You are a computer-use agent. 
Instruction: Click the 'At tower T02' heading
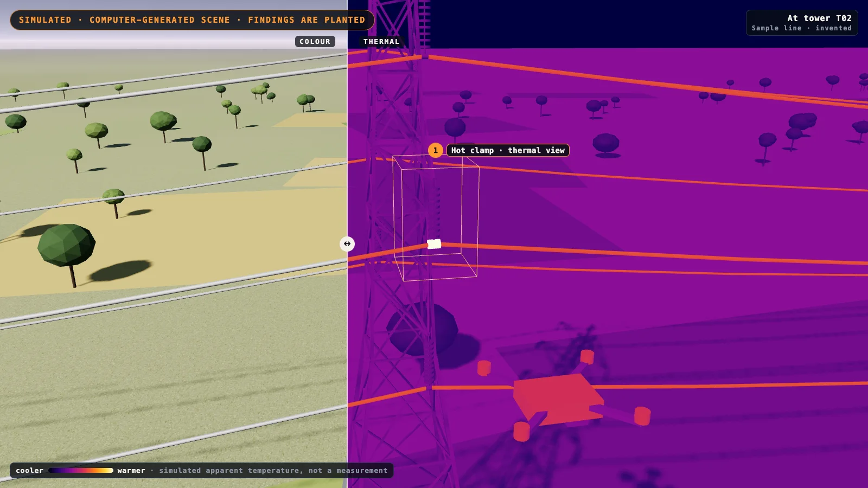point(819,18)
